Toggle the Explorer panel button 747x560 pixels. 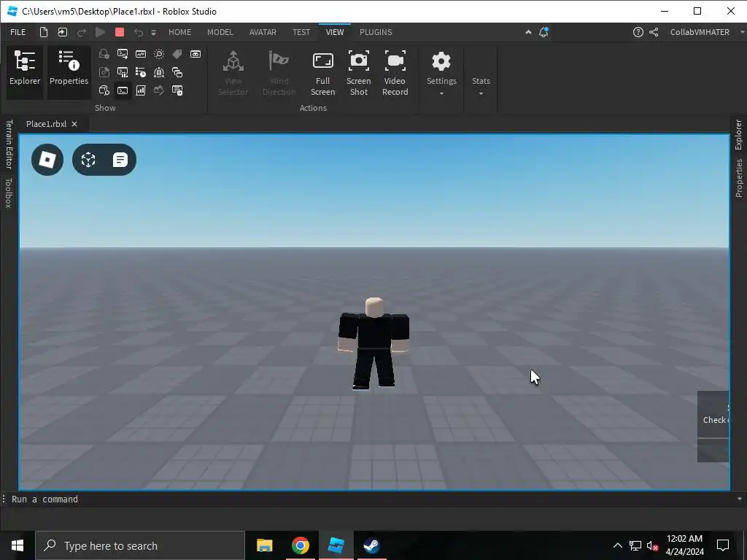click(25, 72)
